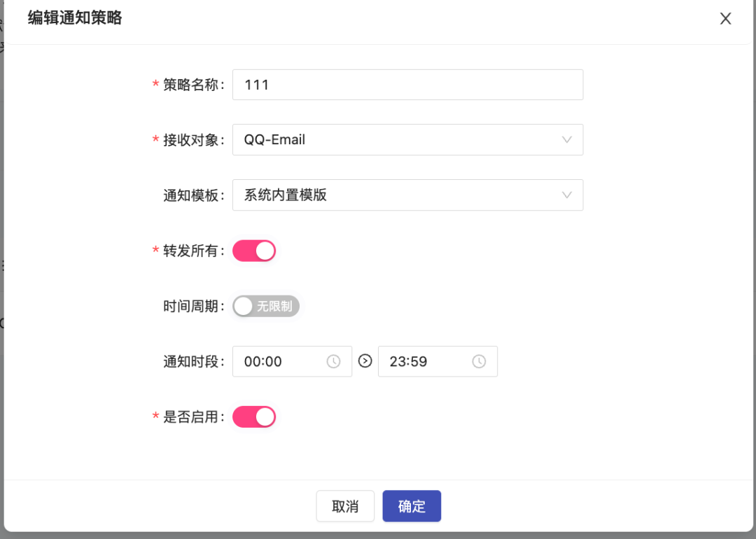
Task: Confirm changes with the 确定 button
Action: click(412, 506)
